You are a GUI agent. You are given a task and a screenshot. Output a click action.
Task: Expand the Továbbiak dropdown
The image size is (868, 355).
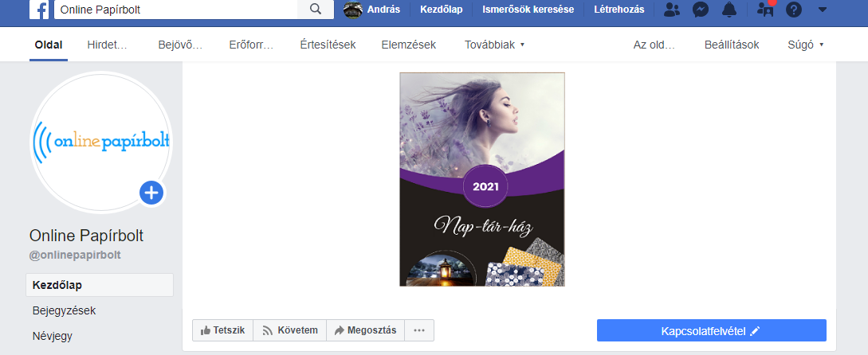(494, 45)
